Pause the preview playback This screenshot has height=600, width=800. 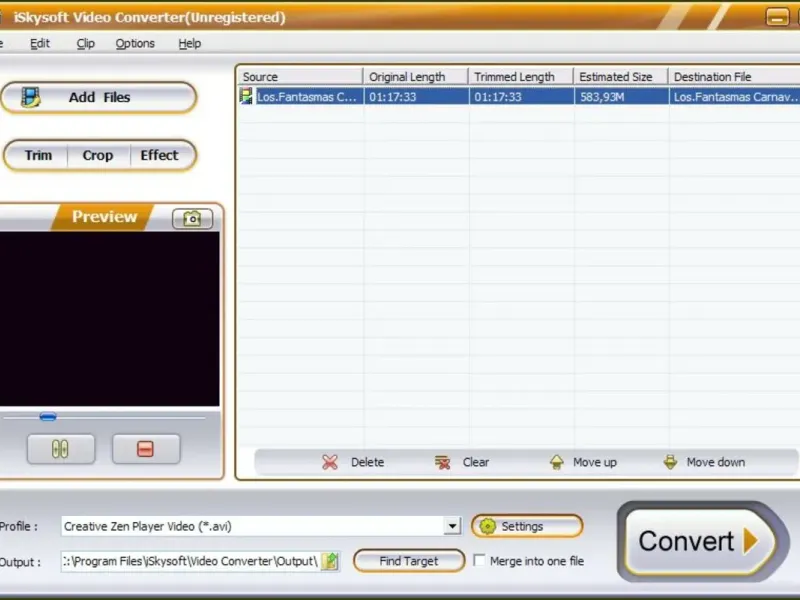click(x=61, y=449)
